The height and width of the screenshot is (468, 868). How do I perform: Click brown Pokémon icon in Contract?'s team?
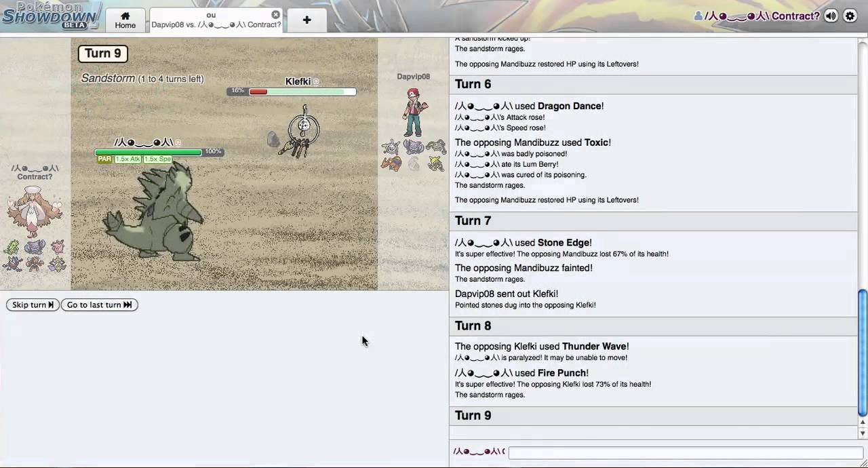34,264
